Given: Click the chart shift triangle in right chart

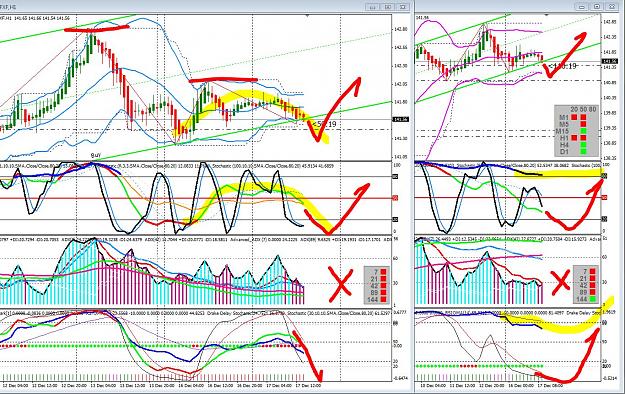Looking at the screenshot, I should pyautogui.click(x=546, y=14).
